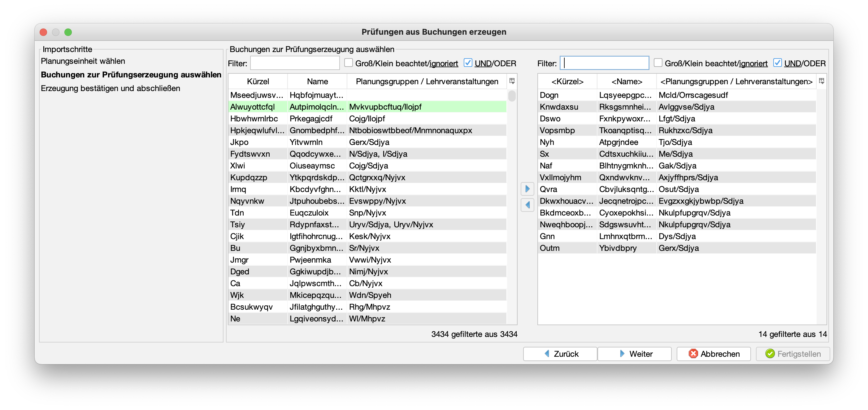Image resolution: width=868 pixels, height=410 pixels.
Task: Open left table column configuration icon
Action: point(512,81)
